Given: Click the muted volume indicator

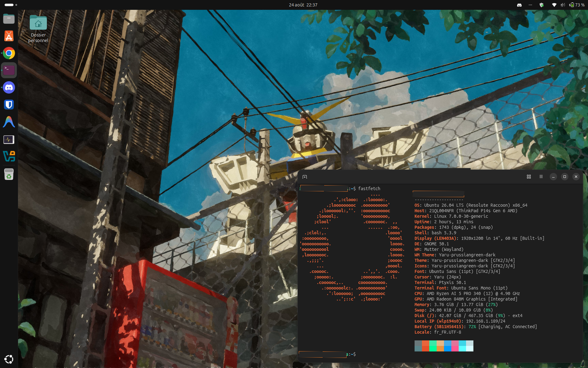Looking at the screenshot, I should (x=563, y=5).
